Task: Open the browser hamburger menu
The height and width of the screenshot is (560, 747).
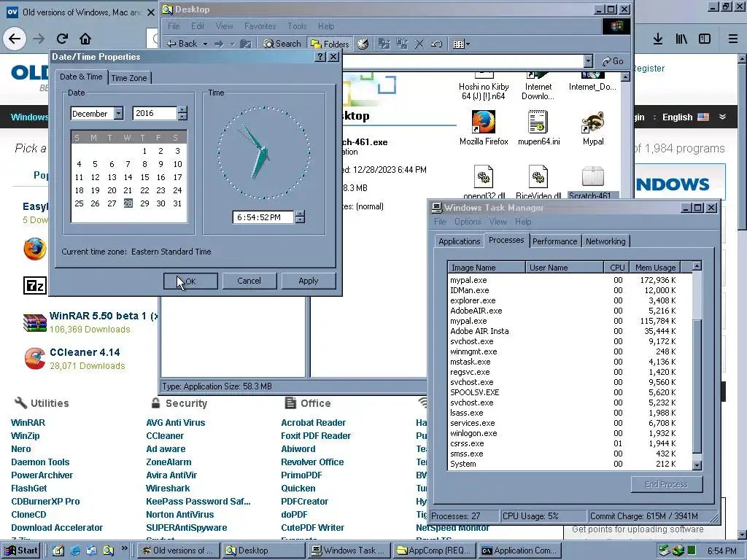Action: pyautogui.click(x=732, y=39)
